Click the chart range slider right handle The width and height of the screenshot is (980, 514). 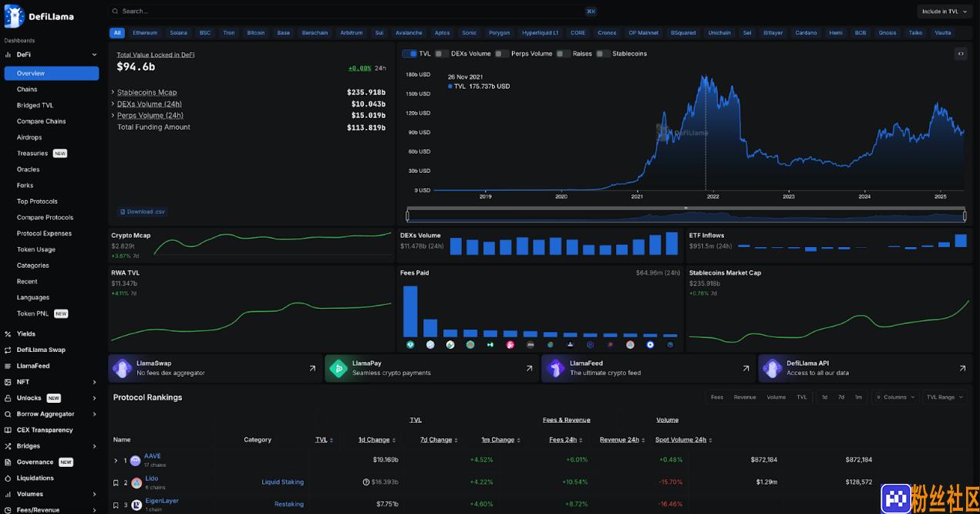[x=965, y=216]
